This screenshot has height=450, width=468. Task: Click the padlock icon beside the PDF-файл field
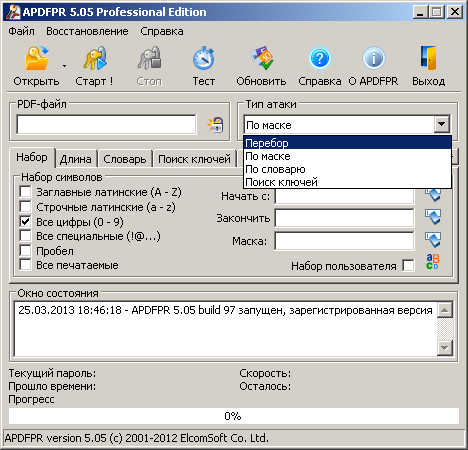pos(215,125)
